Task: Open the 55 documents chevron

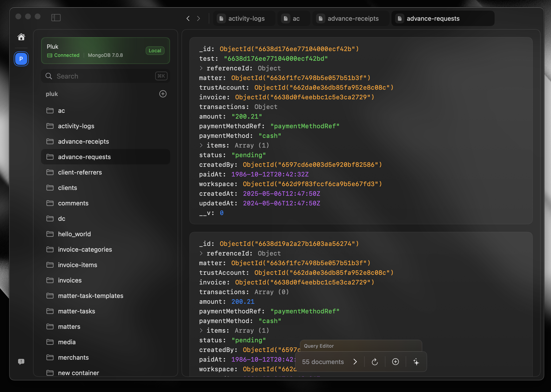Action: click(x=355, y=362)
